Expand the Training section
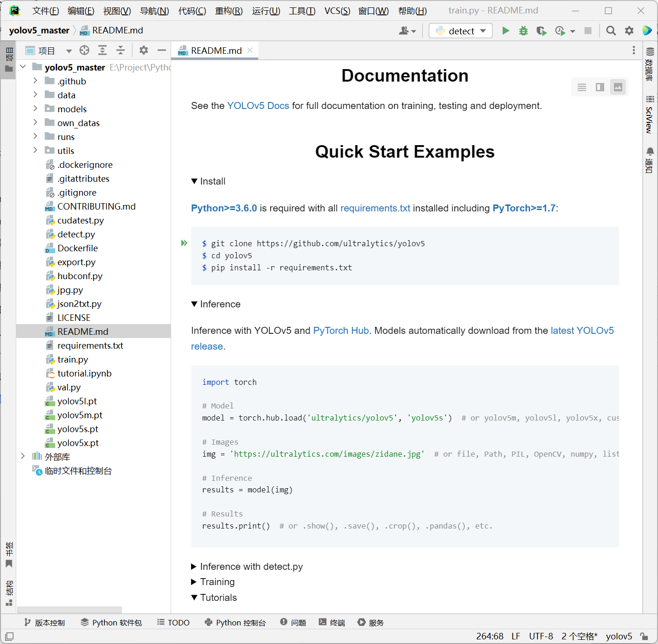The image size is (658, 644). coord(194,582)
